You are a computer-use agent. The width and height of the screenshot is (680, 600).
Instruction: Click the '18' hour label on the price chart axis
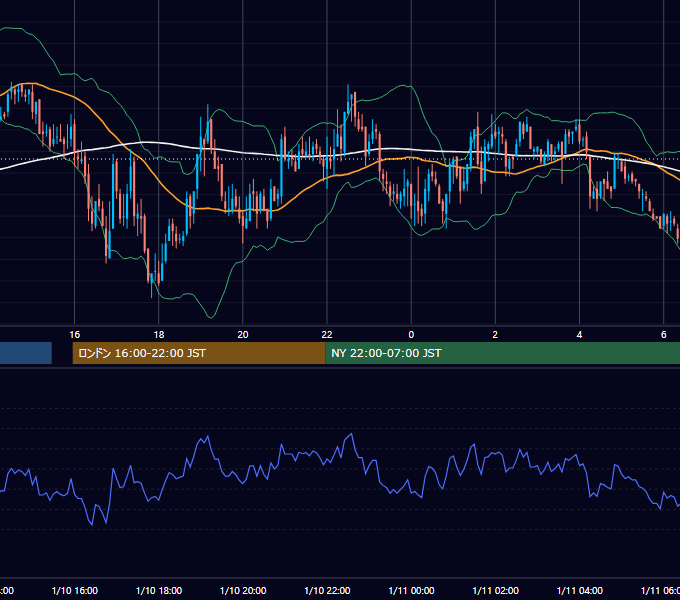click(159, 334)
